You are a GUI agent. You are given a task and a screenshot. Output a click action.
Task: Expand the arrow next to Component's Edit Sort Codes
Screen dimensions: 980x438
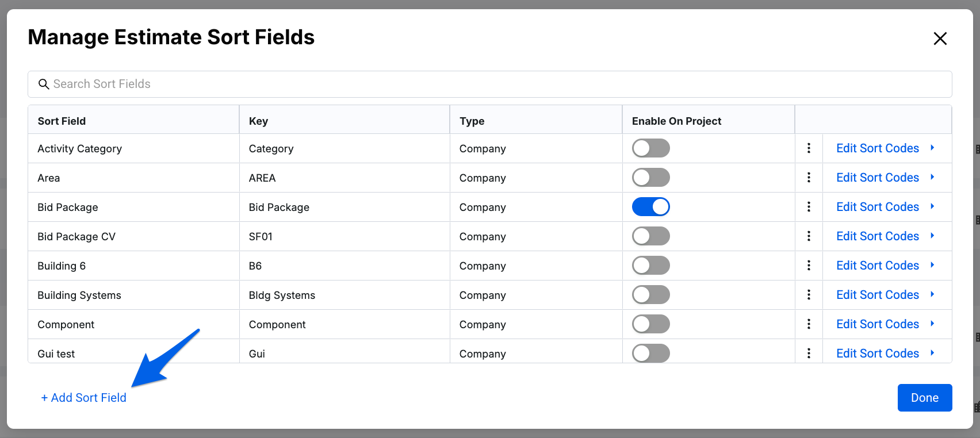932,324
